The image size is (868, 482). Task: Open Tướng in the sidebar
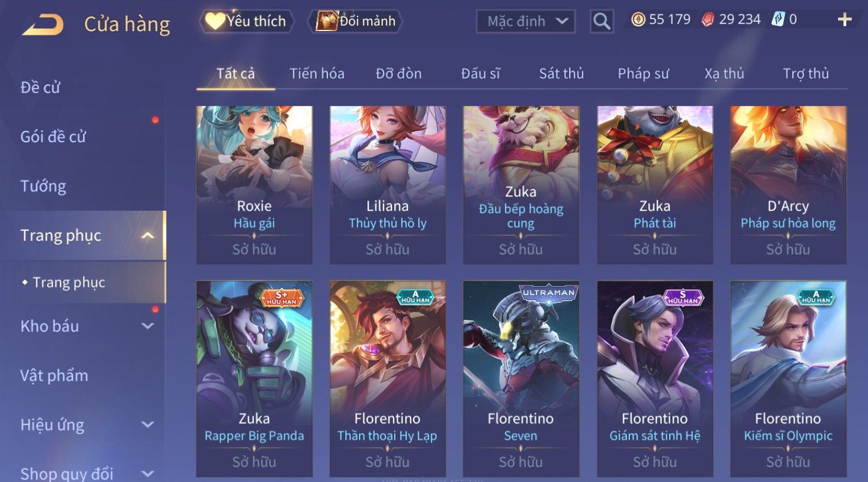click(43, 186)
